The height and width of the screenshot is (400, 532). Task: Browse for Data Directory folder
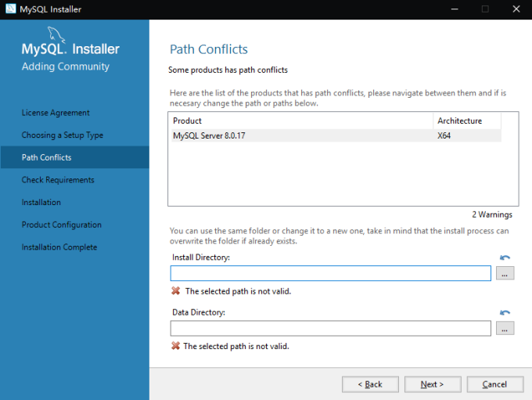pos(505,328)
